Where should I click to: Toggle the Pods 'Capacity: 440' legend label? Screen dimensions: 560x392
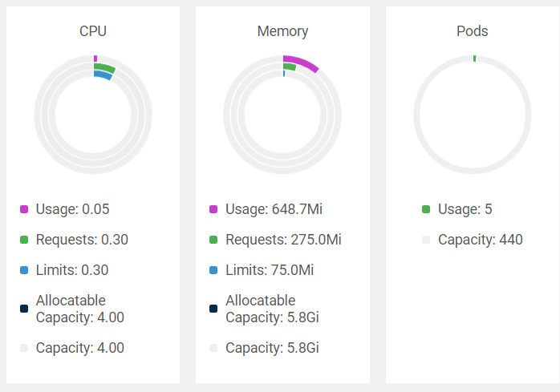[x=480, y=240]
